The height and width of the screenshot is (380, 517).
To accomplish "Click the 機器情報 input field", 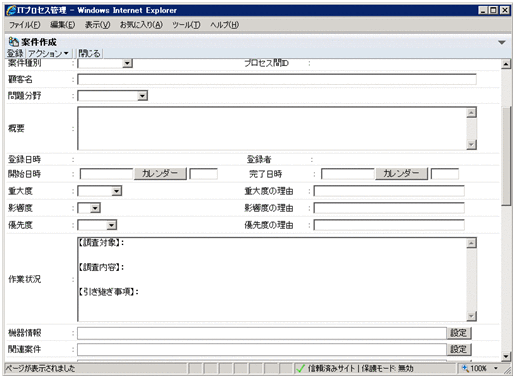I will pos(262,333).
